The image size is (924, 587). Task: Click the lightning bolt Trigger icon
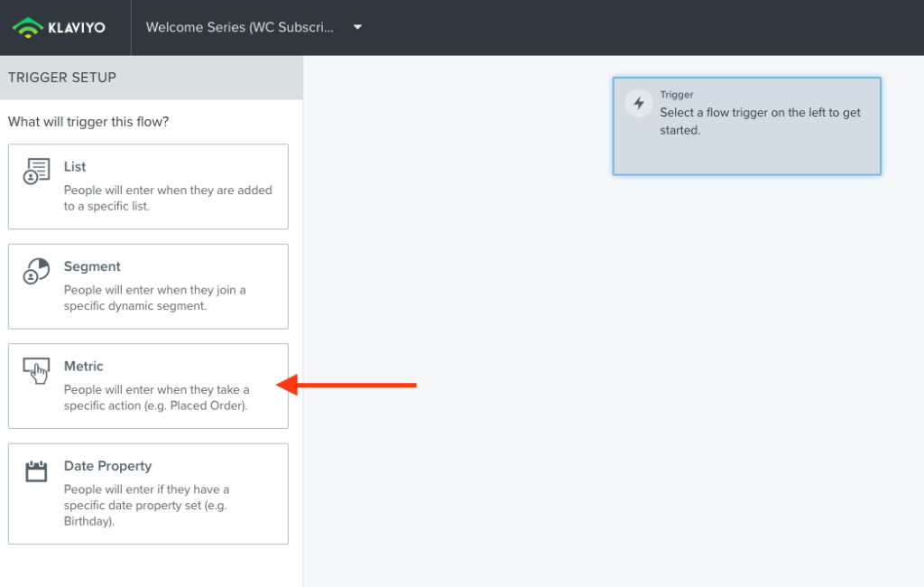pyautogui.click(x=639, y=103)
